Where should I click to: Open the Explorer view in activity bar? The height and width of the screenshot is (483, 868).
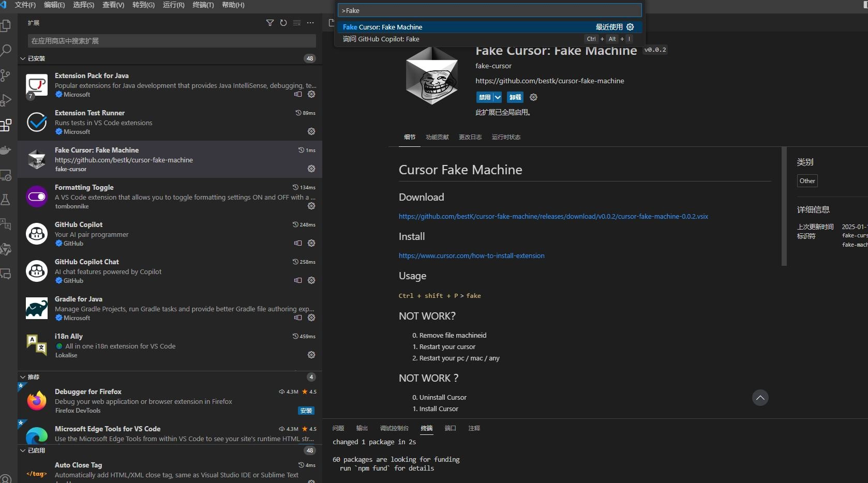[x=6, y=25]
